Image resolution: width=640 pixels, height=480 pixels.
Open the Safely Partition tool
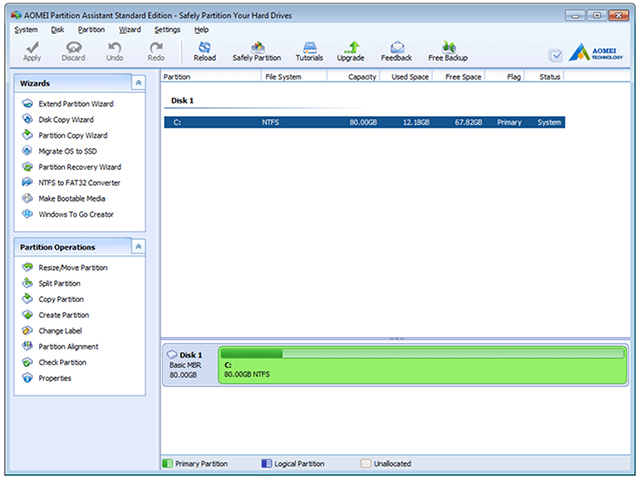click(257, 51)
